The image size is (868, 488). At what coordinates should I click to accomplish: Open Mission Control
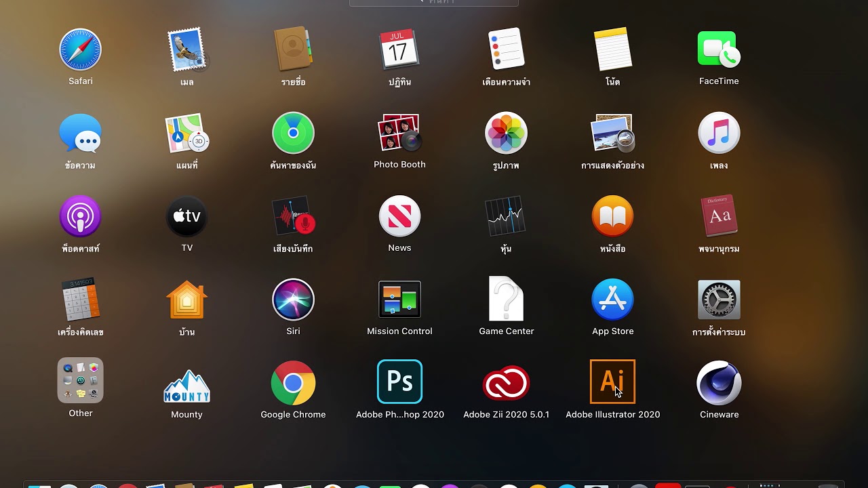[399, 300]
